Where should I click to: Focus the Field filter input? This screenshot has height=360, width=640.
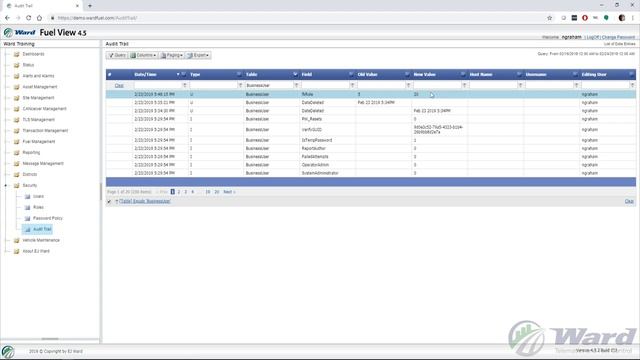(x=325, y=85)
